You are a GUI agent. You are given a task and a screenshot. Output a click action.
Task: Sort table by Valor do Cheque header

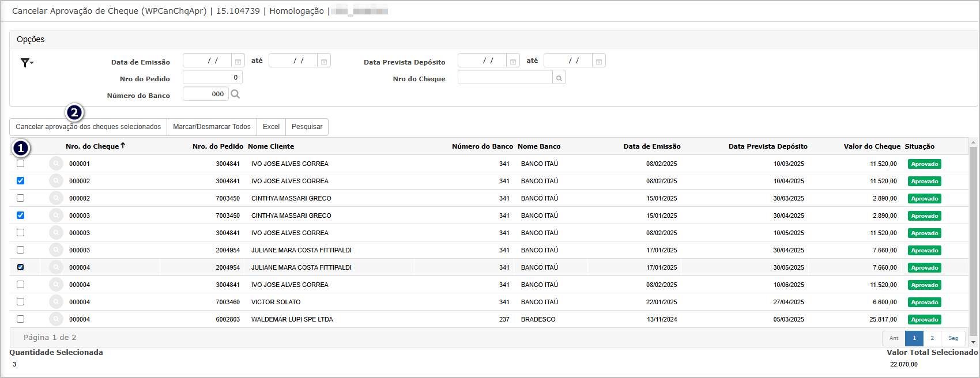(871, 146)
